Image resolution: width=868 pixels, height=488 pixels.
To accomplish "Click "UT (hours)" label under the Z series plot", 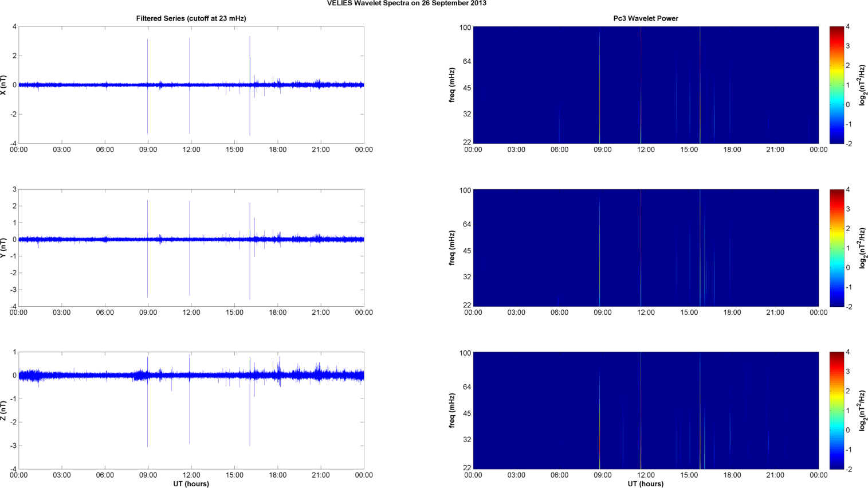I will pyautogui.click(x=191, y=484).
